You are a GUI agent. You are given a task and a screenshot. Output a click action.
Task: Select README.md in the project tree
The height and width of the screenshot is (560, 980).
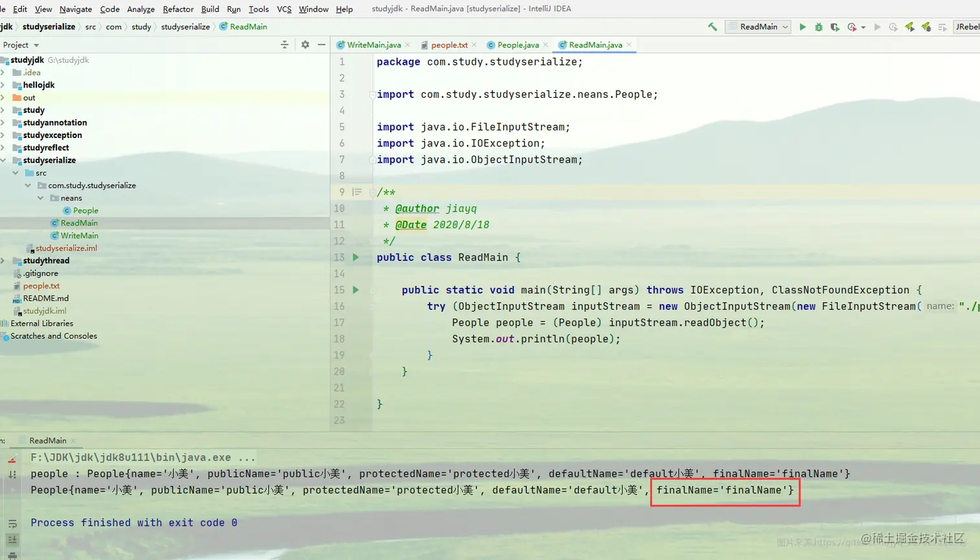(45, 298)
